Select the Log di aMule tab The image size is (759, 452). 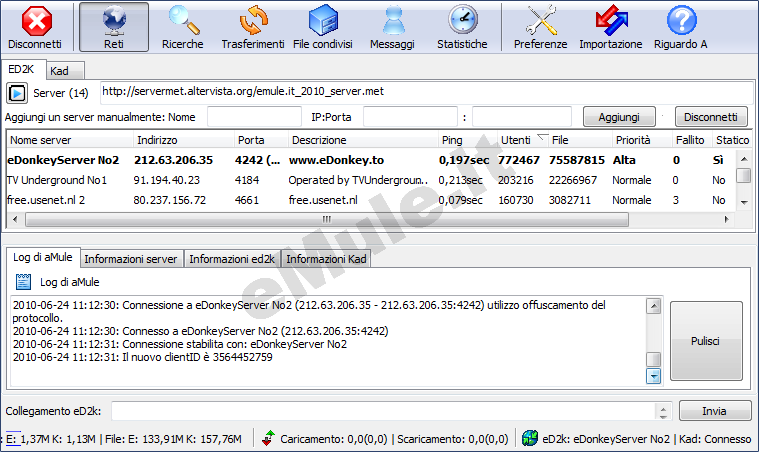tap(43, 257)
